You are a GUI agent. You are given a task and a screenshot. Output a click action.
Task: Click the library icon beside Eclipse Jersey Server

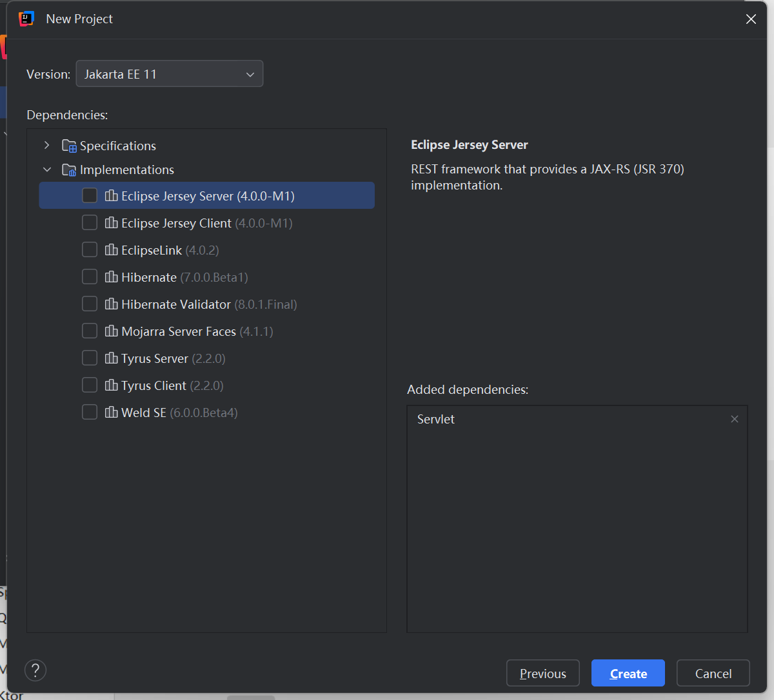(112, 195)
